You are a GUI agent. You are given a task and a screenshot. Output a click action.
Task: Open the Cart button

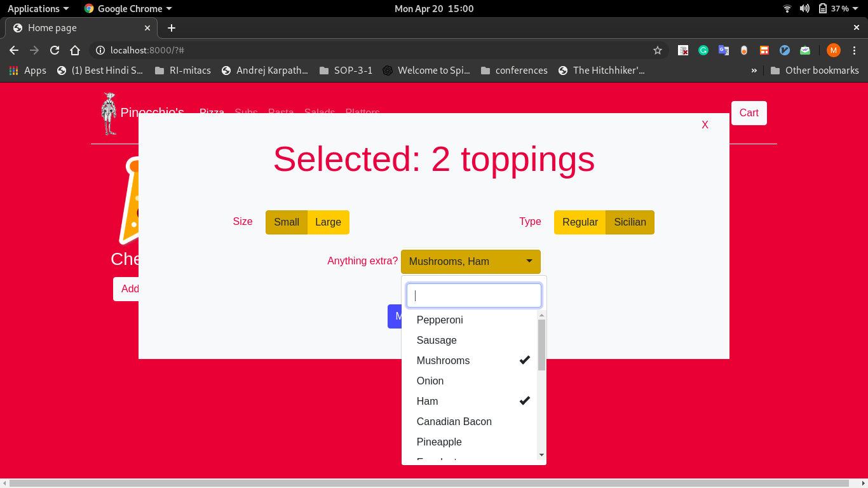pyautogui.click(x=749, y=113)
